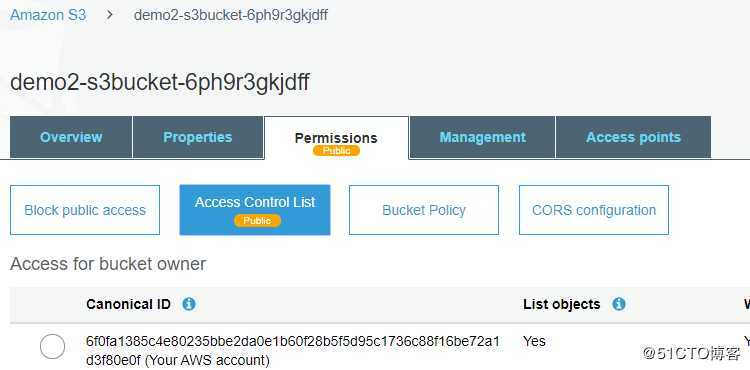Screen dimensions: 750x370
Task: Open the Overview tab
Action: (71, 137)
